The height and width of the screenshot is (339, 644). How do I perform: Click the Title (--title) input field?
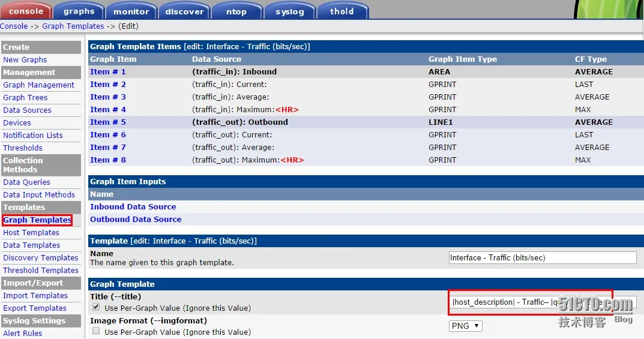click(543, 302)
